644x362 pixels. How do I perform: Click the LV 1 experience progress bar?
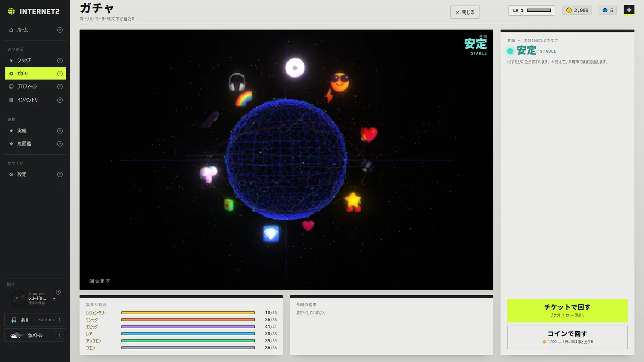[x=539, y=10]
